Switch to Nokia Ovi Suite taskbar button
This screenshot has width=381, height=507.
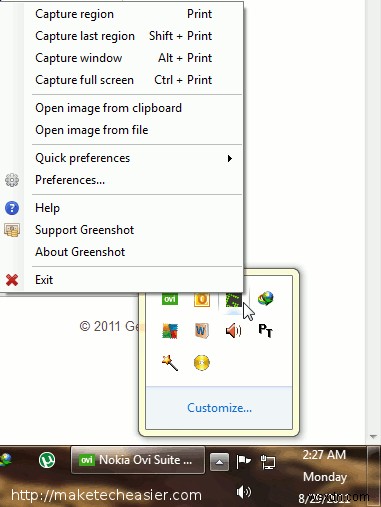click(138, 460)
